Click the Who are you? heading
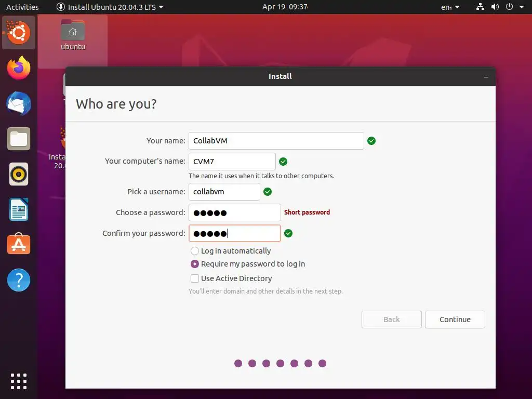 (x=116, y=104)
